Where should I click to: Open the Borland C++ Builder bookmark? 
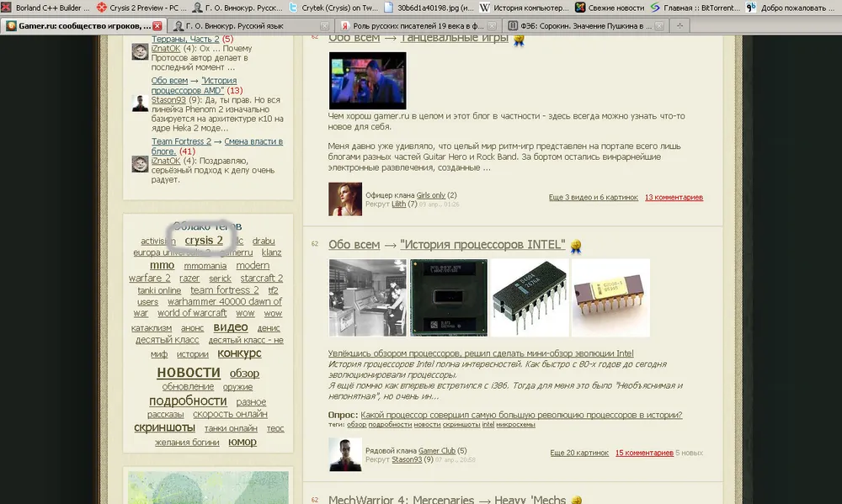tap(46, 8)
